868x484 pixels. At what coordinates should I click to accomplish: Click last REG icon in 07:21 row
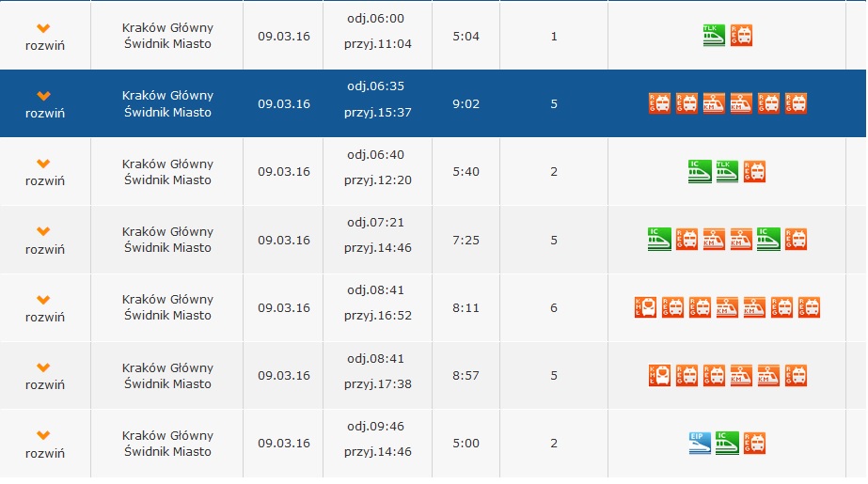pos(796,240)
